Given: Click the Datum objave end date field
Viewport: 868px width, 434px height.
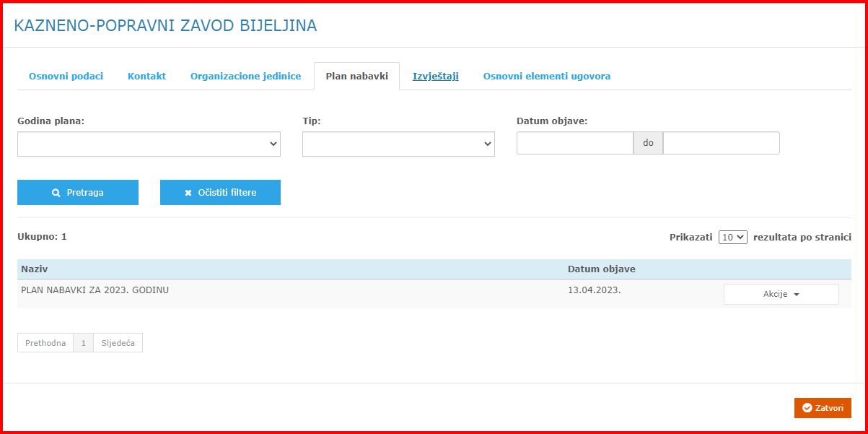Looking at the screenshot, I should [x=722, y=143].
